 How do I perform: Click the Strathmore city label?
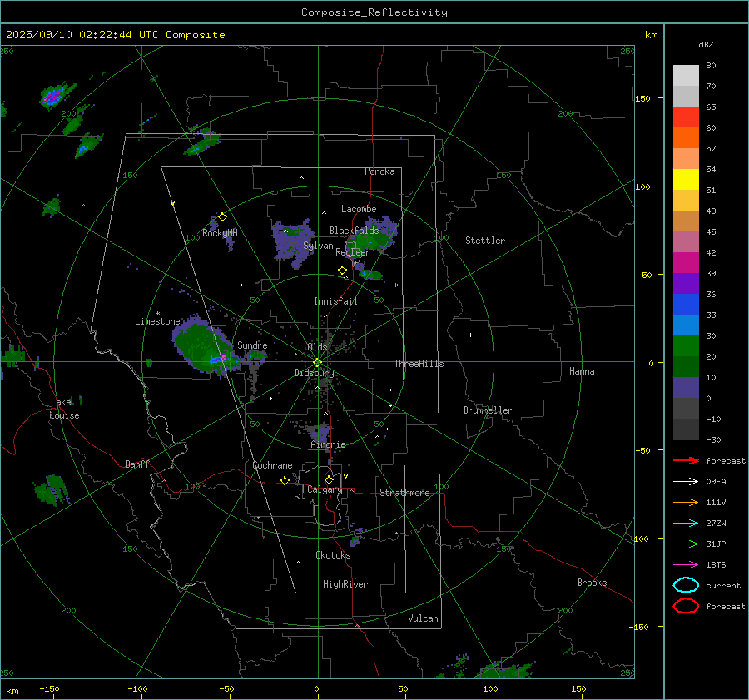404,493
